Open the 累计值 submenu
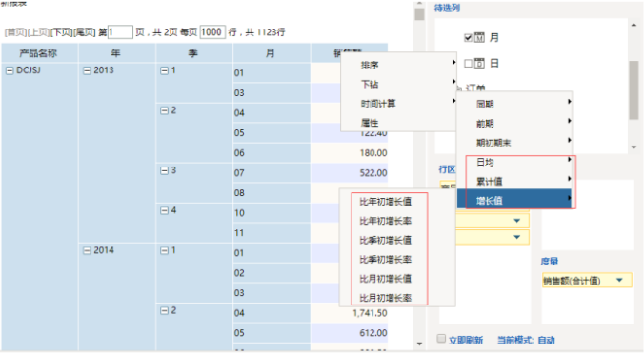This screenshot has width=644, height=354. pyautogui.click(x=514, y=181)
